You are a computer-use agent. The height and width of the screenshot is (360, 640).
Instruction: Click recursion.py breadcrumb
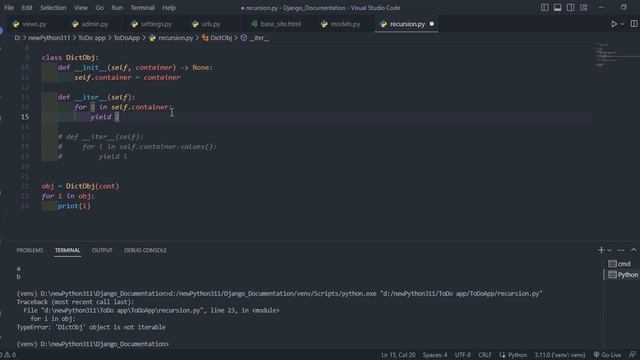[176, 38]
